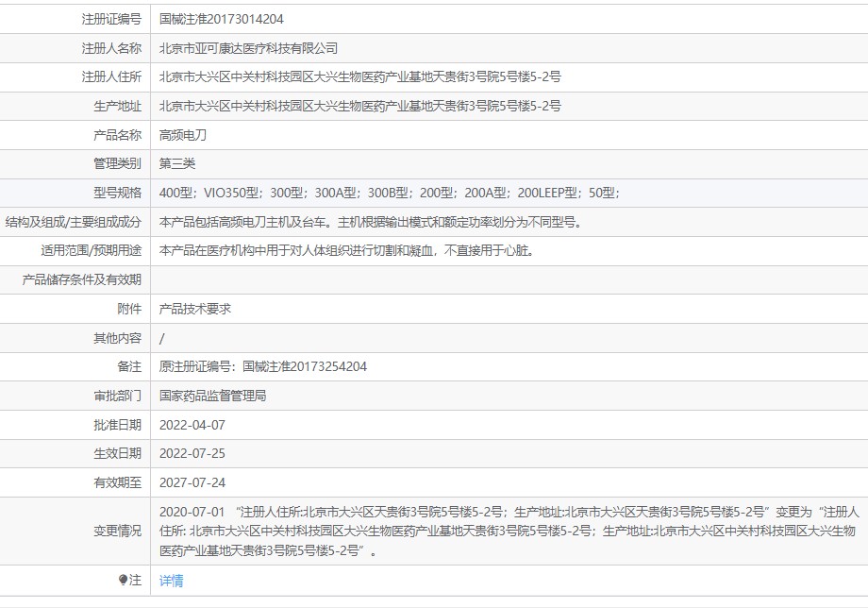
Task: Select approving department 国家药品监督管理局
Action: [x=212, y=396]
